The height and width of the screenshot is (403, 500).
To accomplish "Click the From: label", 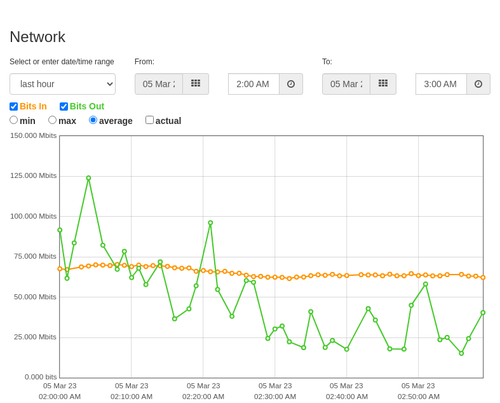I will pyautogui.click(x=144, y=62).
